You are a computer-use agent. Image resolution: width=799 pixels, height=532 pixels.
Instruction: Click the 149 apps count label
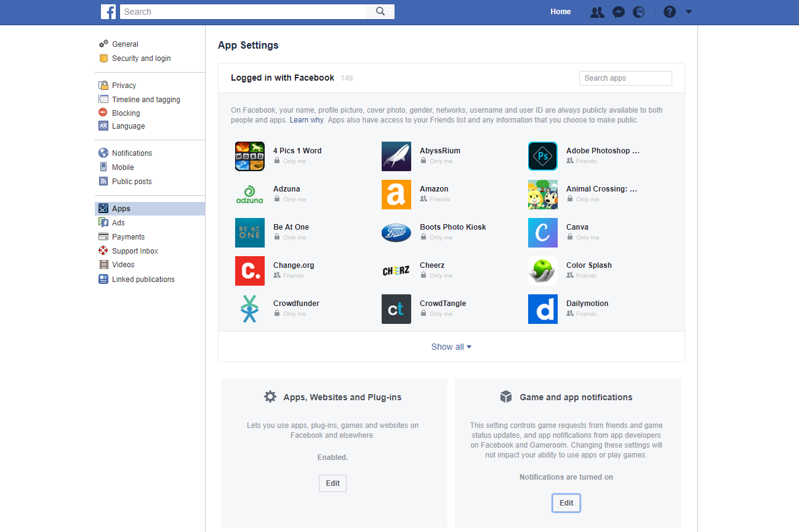click(x=347, y=78)
